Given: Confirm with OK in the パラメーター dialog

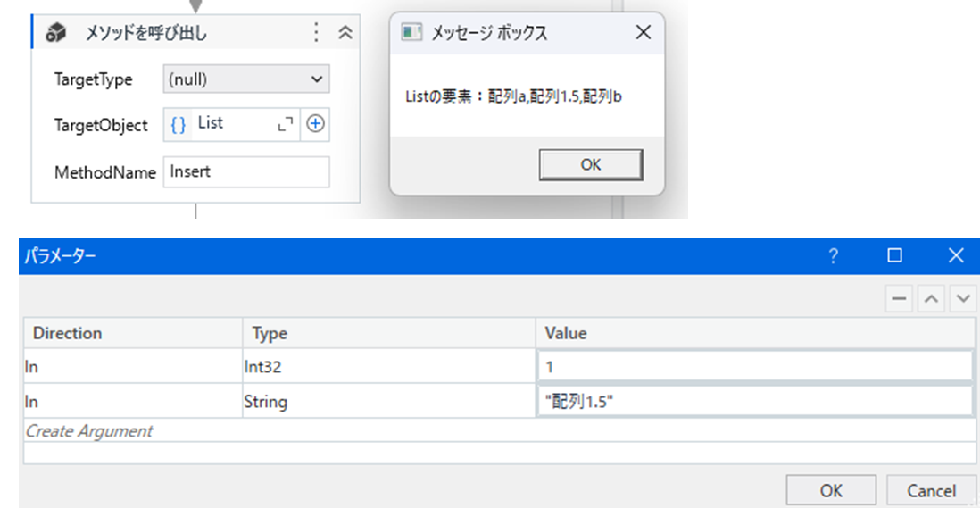Looking at the screenshot, I should pyautogui.click(x=831, y=490).
